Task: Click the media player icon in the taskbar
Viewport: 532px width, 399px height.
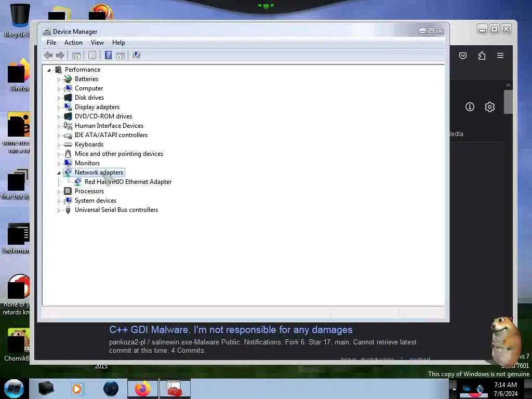Action: pos(77,389)
